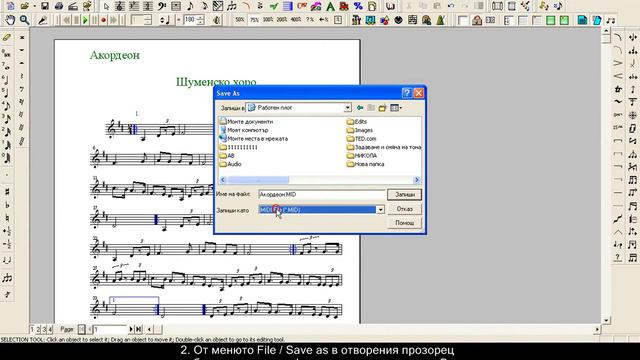Screen dimensions: 640x360
Task: Select the Zoom magnifier tool
Action: click(x=24, y=20)
